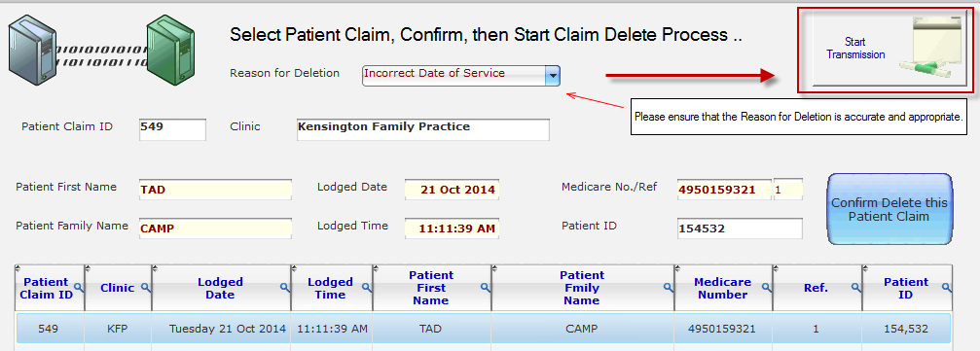Click the magnifier icon in Medicare Number header

766,287
